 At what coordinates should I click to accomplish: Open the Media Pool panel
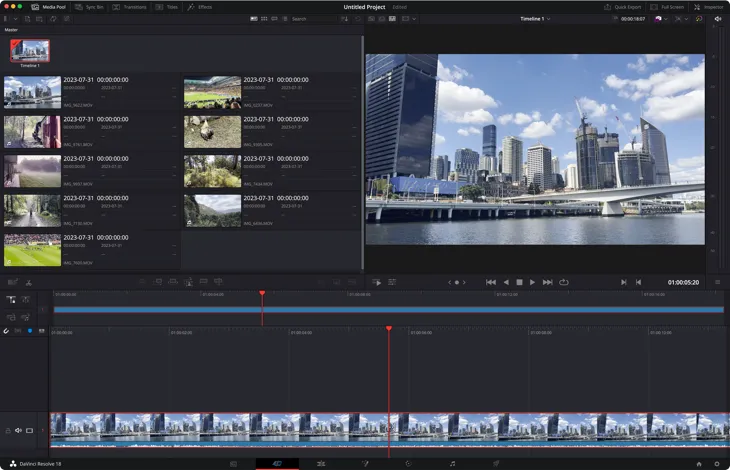tap(49, 6)
